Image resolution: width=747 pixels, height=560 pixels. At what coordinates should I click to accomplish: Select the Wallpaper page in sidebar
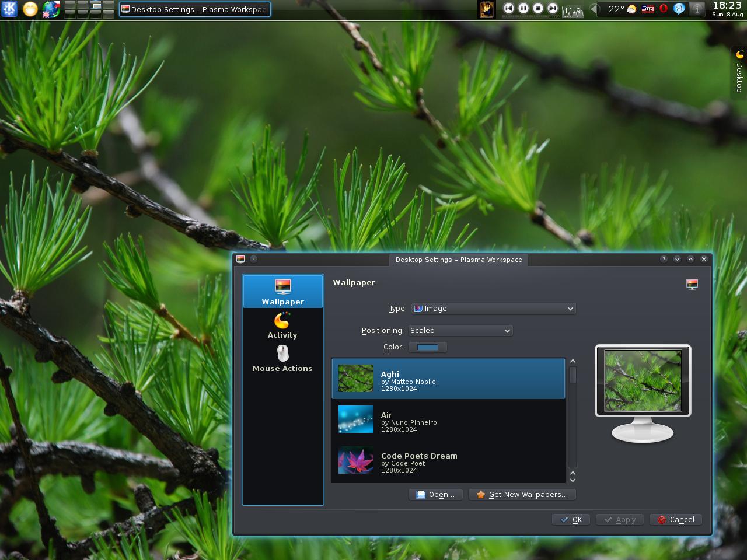282,291
